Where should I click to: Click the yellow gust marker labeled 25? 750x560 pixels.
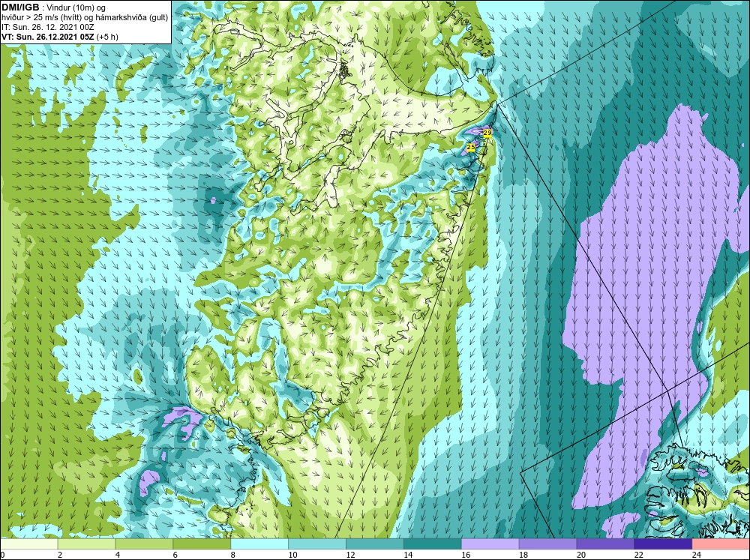click(471, 147)
